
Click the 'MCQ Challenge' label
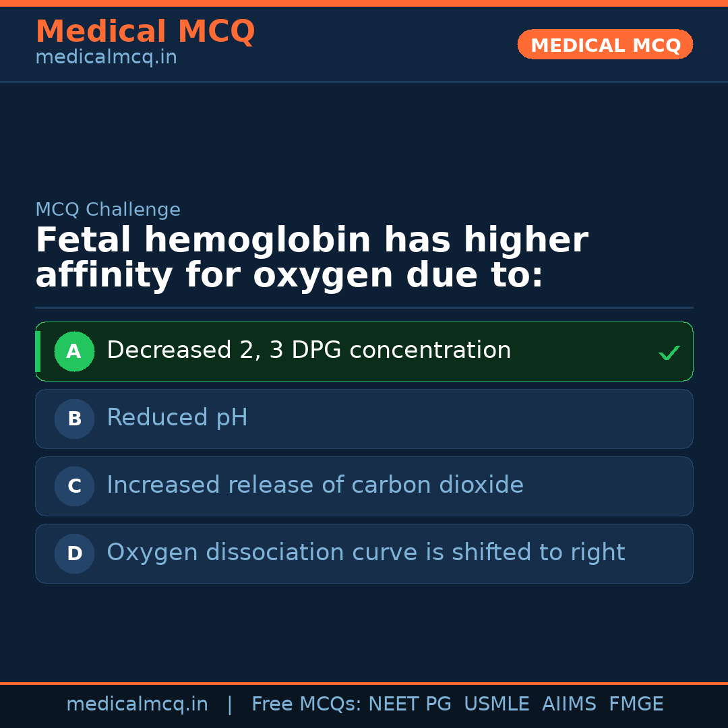tap(108, 210)
